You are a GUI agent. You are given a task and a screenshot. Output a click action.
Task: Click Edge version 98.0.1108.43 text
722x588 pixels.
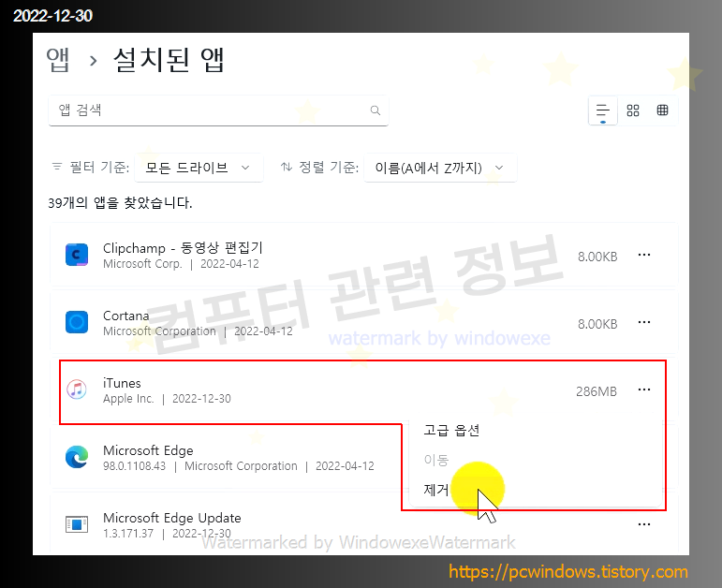[134, 466]
